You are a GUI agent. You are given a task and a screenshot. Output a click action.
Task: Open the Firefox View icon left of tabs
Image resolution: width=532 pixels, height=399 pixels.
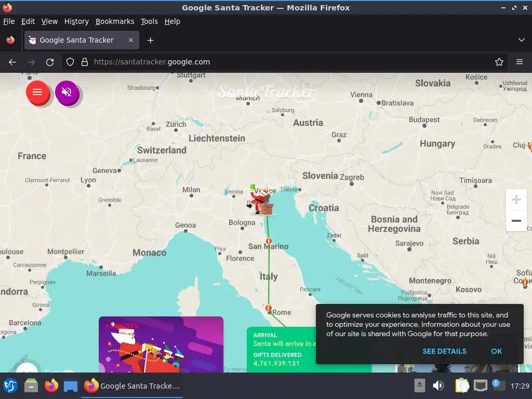(10, 40)
